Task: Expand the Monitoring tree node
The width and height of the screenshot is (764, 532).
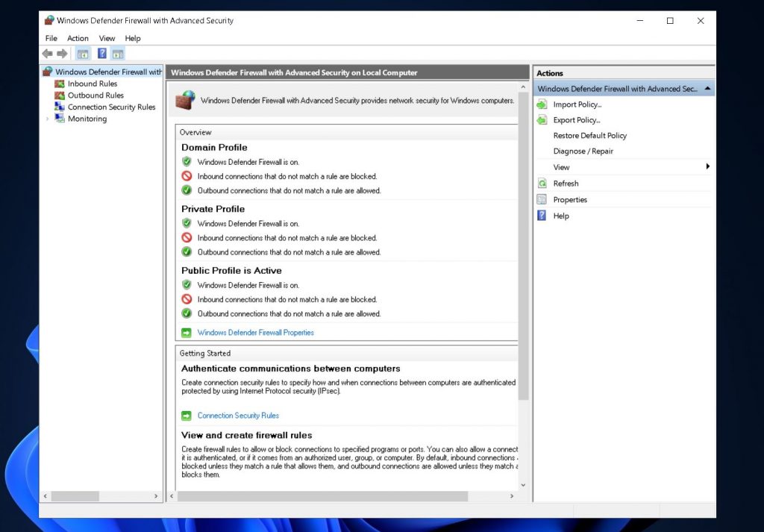Action: tap(48, 119)
